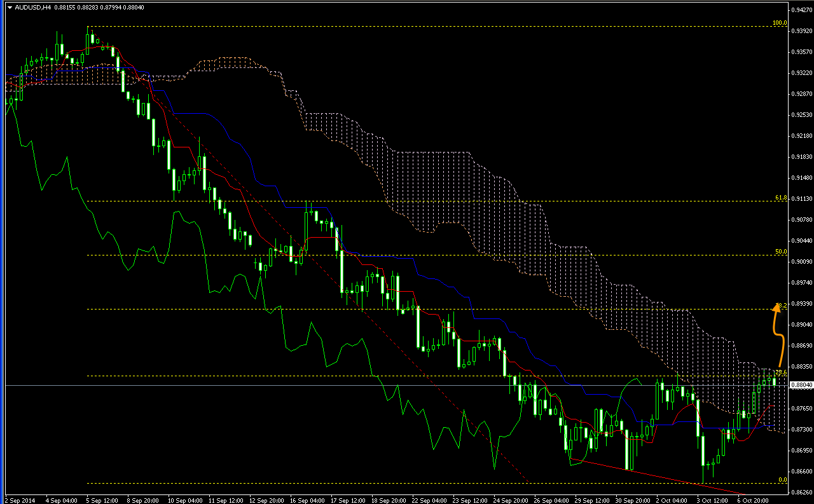The width and height of the screenshot is (814, 504).
Task: Click the 30 Sep 20:00 time label
Action: (x=632, y=500)
